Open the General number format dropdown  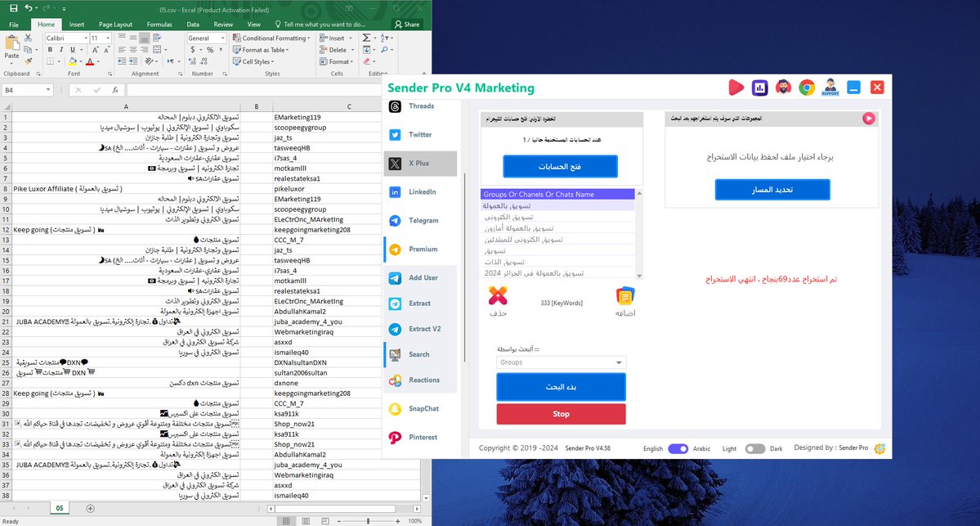pyautogui.click(x=222, y=38)
